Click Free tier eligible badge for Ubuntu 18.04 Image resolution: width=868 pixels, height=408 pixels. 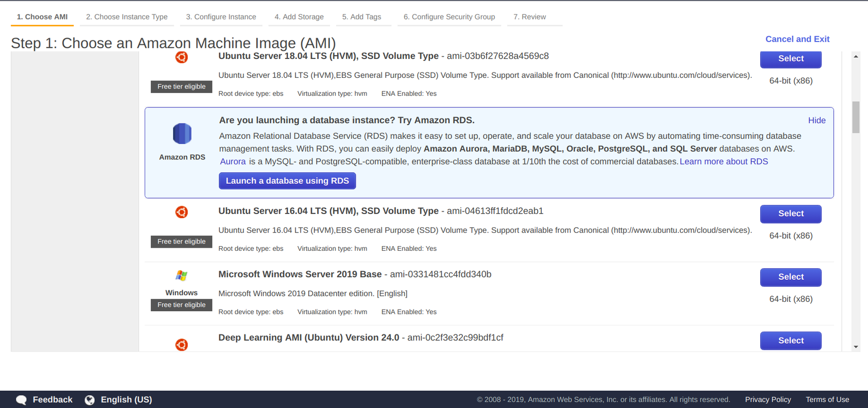(181, 87)
